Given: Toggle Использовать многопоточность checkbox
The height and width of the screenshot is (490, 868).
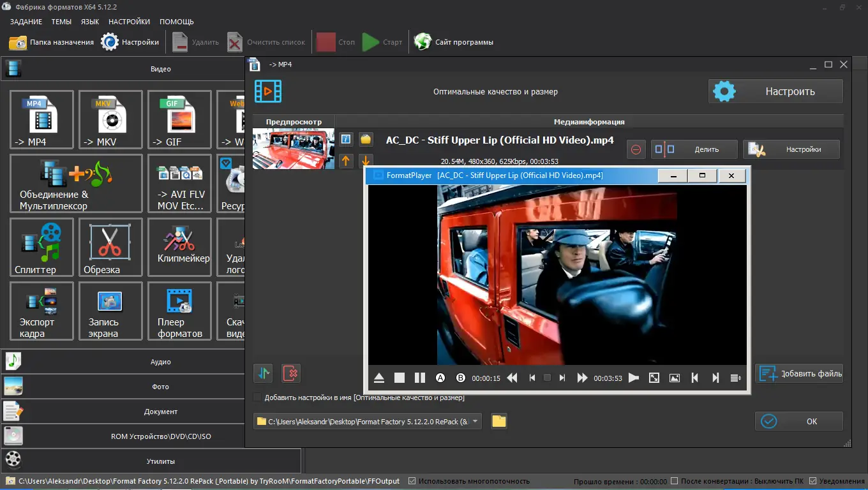Looking at the screenshot, I should [x=412, y=481].
